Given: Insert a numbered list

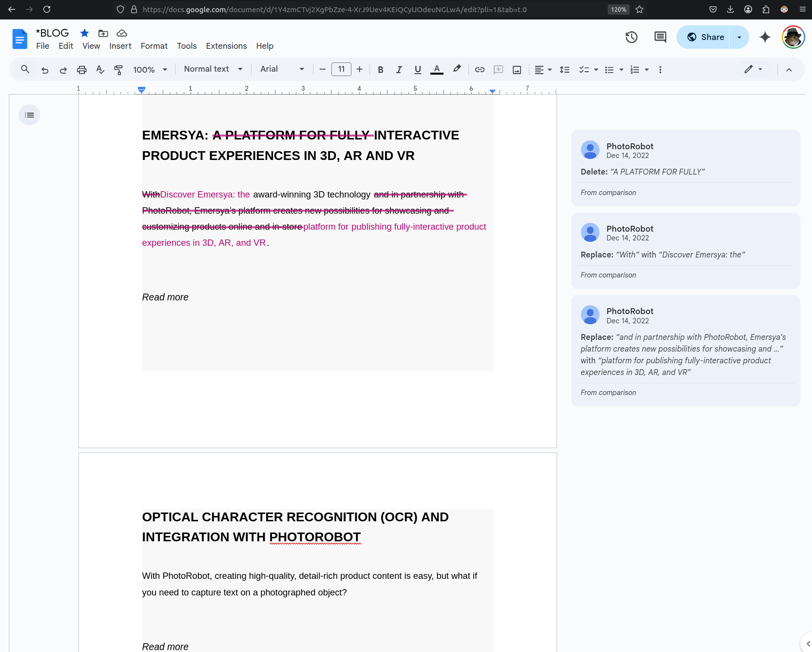Looking at the screenshot, I should point(635,70).
